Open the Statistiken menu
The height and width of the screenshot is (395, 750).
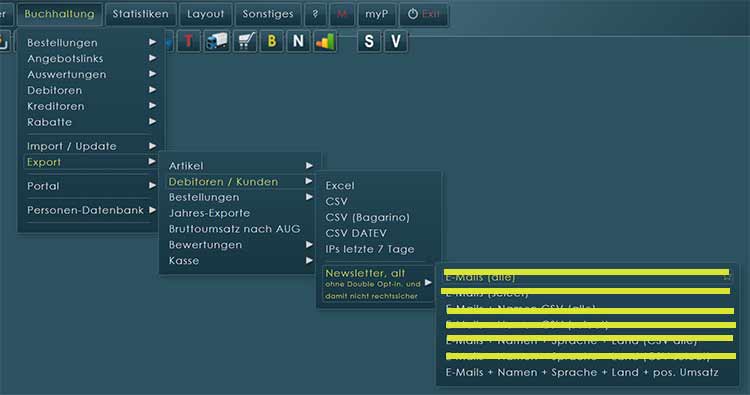point(141,14)
